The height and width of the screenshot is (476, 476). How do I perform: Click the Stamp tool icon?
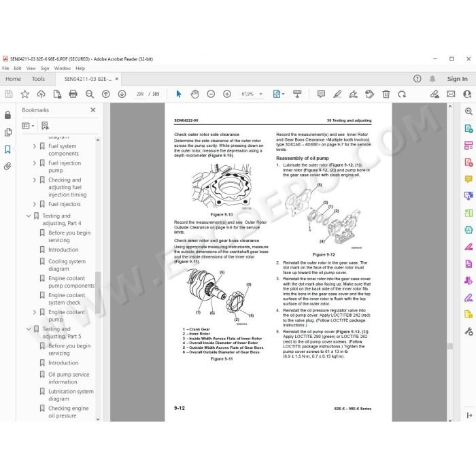pyautogui.click(x=370, y=94)
